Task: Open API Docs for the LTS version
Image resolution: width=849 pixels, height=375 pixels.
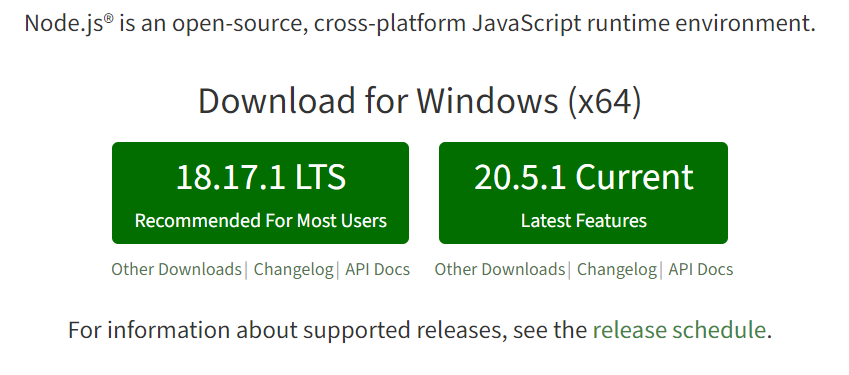Action: pyautogui.click(x=377, y=269)
